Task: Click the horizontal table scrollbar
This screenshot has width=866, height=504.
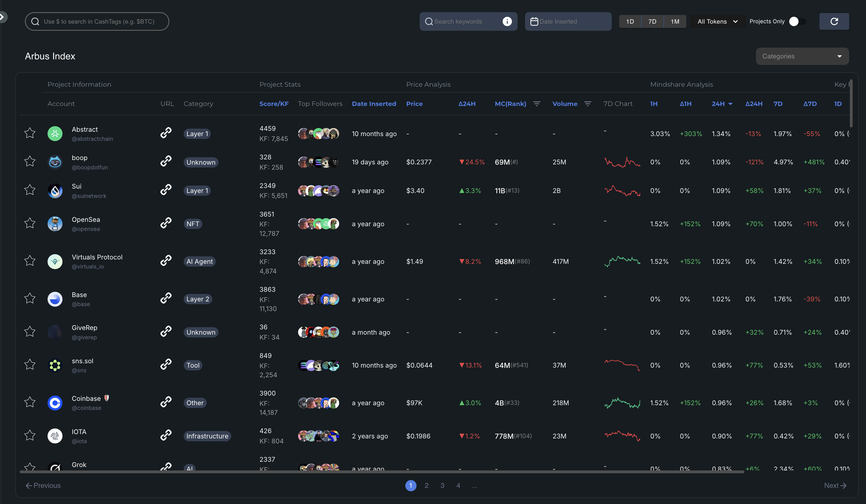Action: (382, 472)
